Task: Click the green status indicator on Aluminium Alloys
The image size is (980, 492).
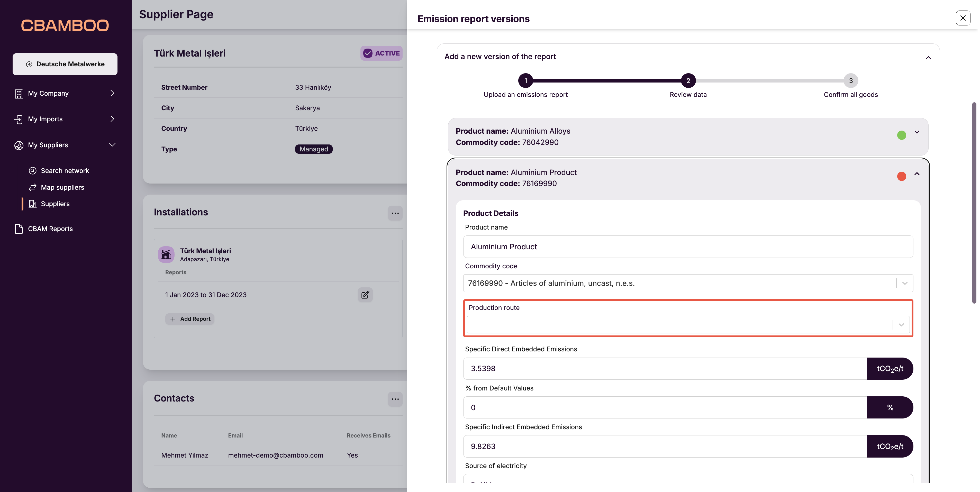Action: [902, 135]
